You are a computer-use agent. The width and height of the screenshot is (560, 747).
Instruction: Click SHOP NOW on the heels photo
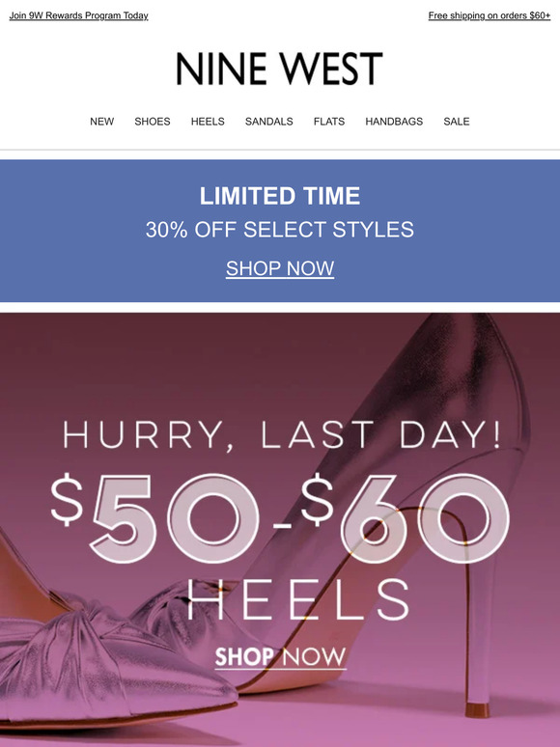[x=280, y=657]
